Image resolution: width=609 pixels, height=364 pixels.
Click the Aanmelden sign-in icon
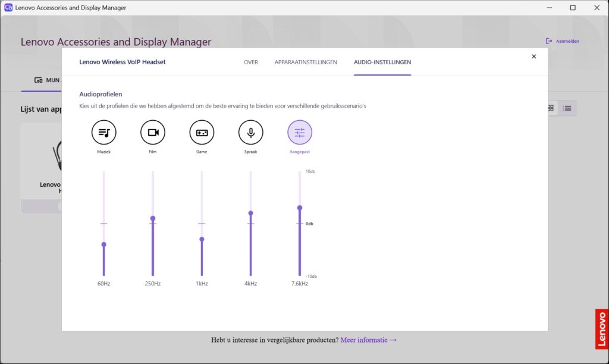(x=549, y=41)
